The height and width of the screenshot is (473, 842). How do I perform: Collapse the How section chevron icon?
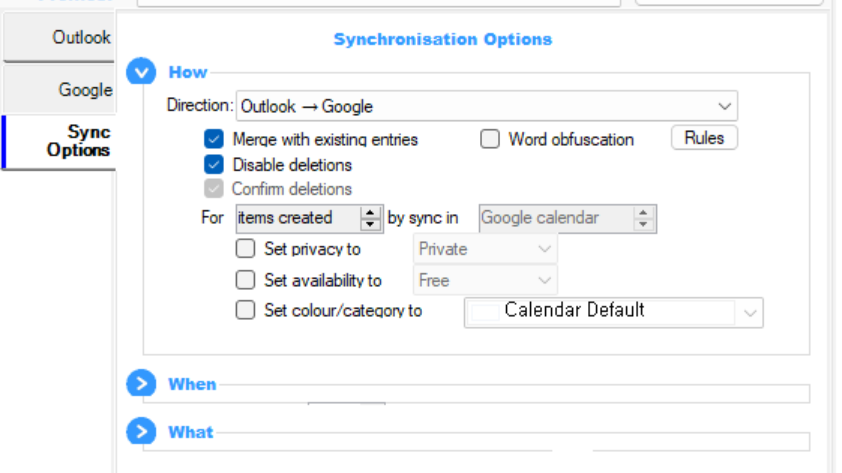(x=141, y=71)
